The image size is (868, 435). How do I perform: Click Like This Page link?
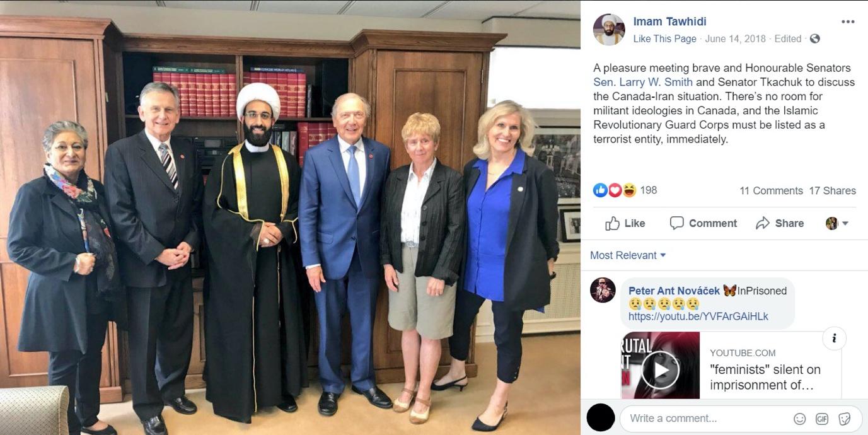(x=664, y=38)
